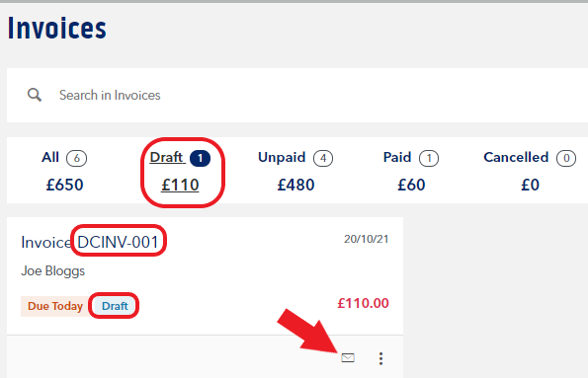Click the Due Today status label
Viewport: 588px width, 378px height.
pyautogui.click(x=55, y=306)
